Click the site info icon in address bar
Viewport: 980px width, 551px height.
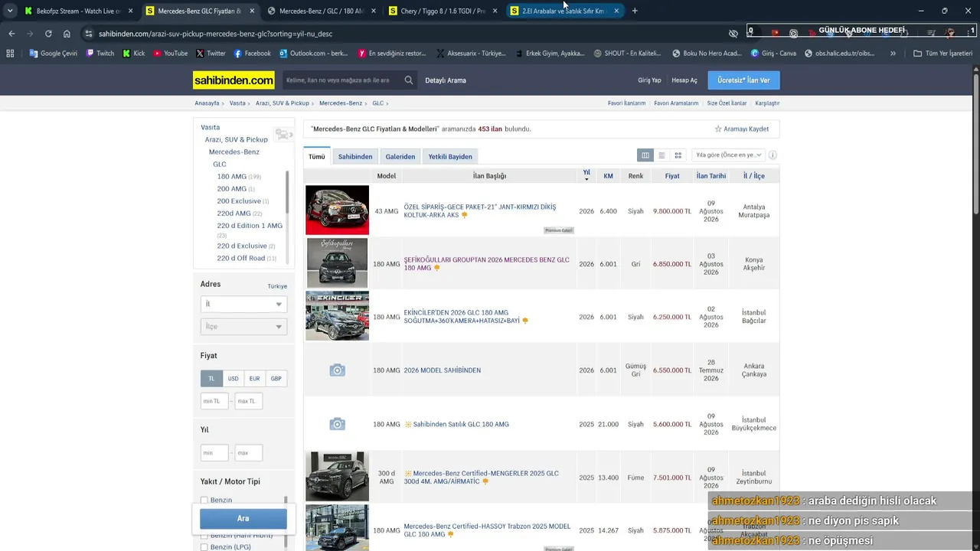point(89,34)
